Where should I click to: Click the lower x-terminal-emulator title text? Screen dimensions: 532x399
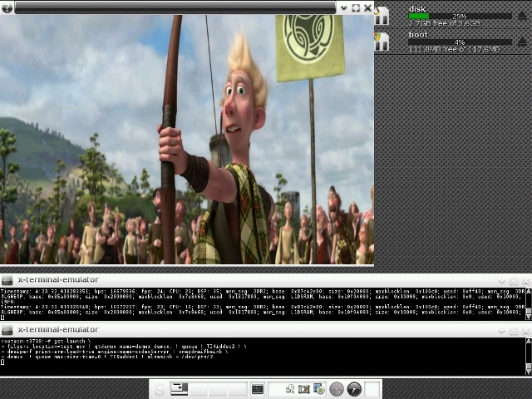pos(58,329)
